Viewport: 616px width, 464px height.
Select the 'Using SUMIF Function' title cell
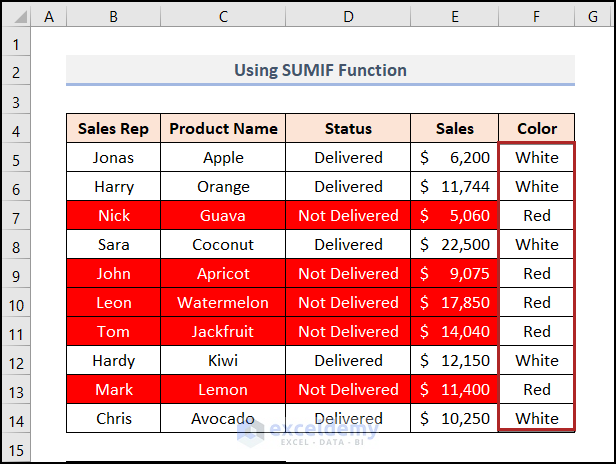(320, 70)
